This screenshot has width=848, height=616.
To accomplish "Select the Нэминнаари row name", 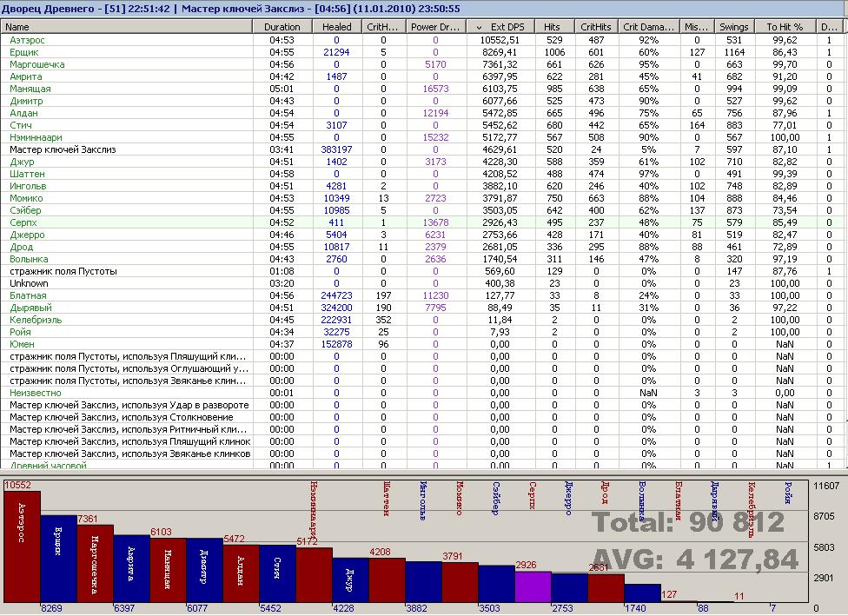I will coord(36,137).
